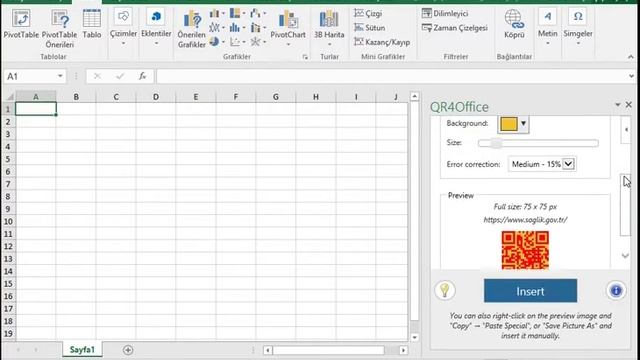640x360 pixels.
Task: Click the QR4Office pane scroll down chevron
Action: pyautogui.click(x=625, y=256)
